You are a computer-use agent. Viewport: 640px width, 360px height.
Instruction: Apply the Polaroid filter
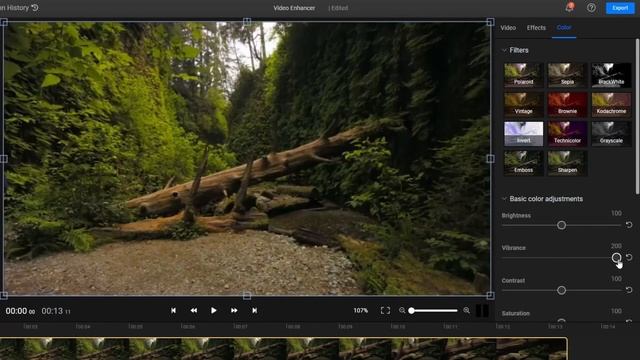point(523,75)
